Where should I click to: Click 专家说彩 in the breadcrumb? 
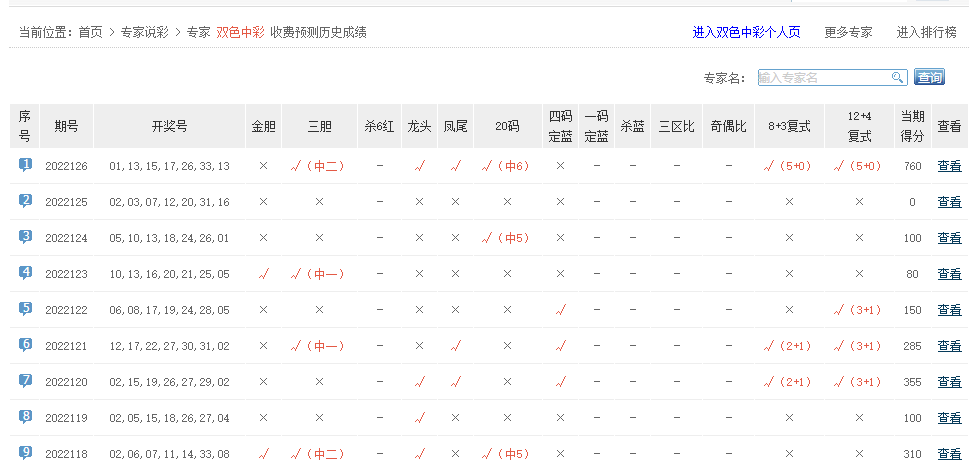click(x=147, y=32)
